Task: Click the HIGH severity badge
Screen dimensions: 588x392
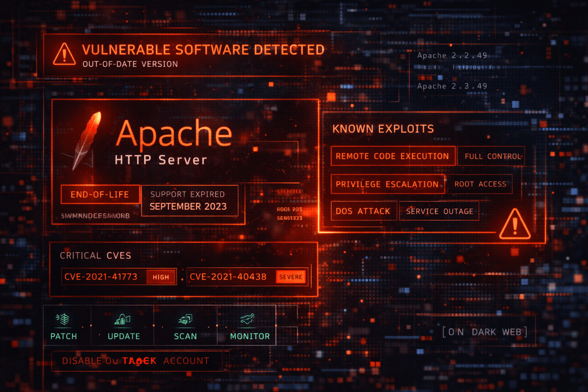Action: pyautogui.click(x=161, y=277)
